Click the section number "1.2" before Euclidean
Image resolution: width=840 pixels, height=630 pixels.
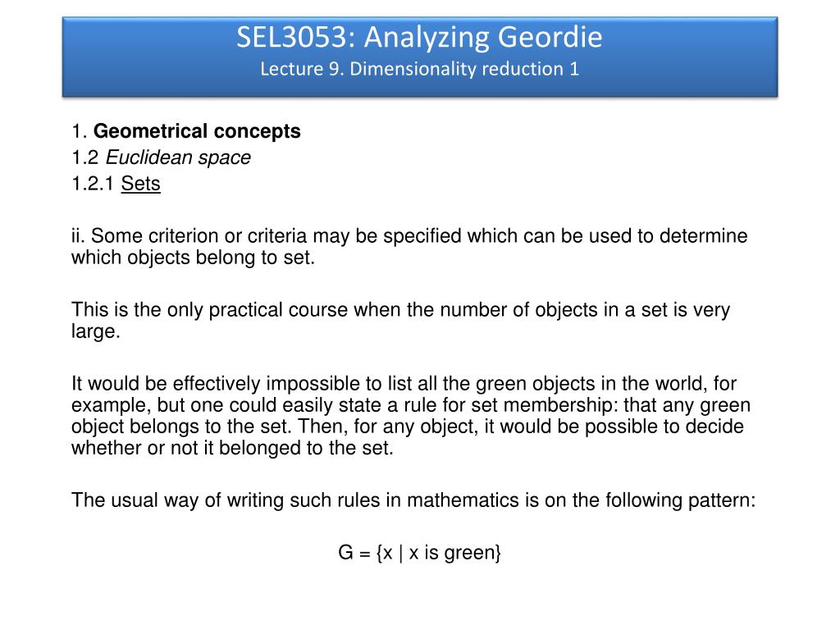[85, 157]
